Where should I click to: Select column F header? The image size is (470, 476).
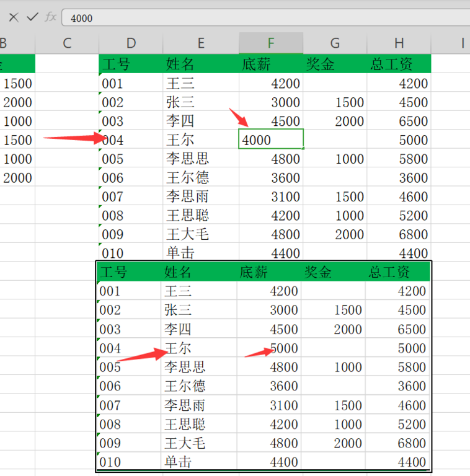click(x=271, y=43)
